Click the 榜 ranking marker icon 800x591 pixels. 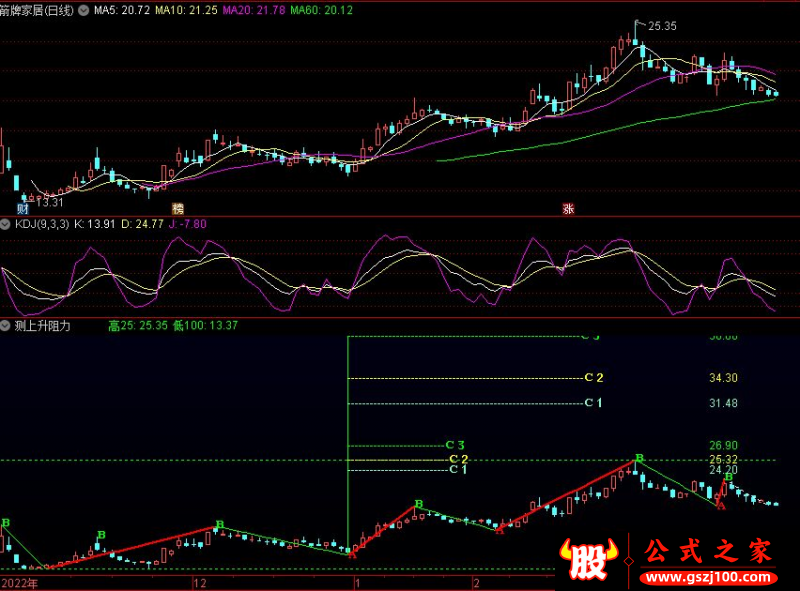pyautogui.click(x=178, y=209)
